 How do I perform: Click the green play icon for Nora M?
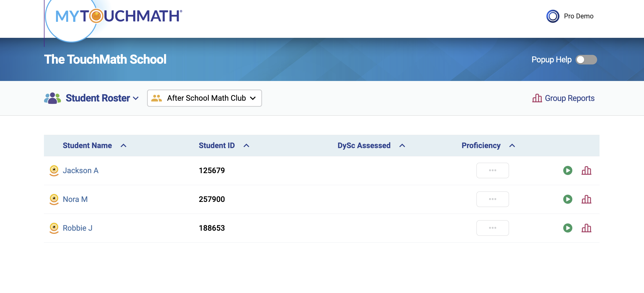tap(568, 199)
